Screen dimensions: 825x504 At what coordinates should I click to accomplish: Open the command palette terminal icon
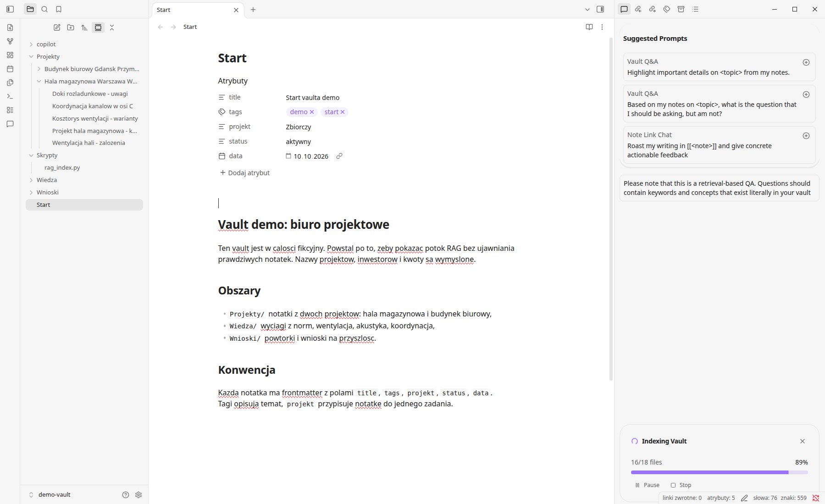[10, 96]
